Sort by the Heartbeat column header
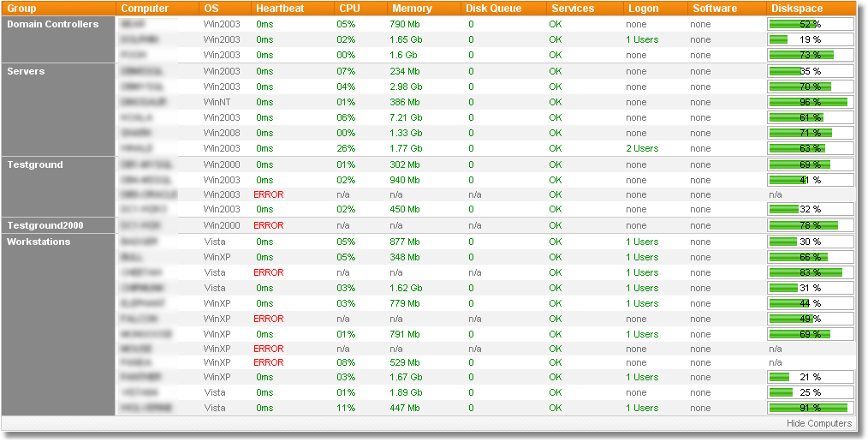This screenshot has height=442, width=868. (280, 9)
